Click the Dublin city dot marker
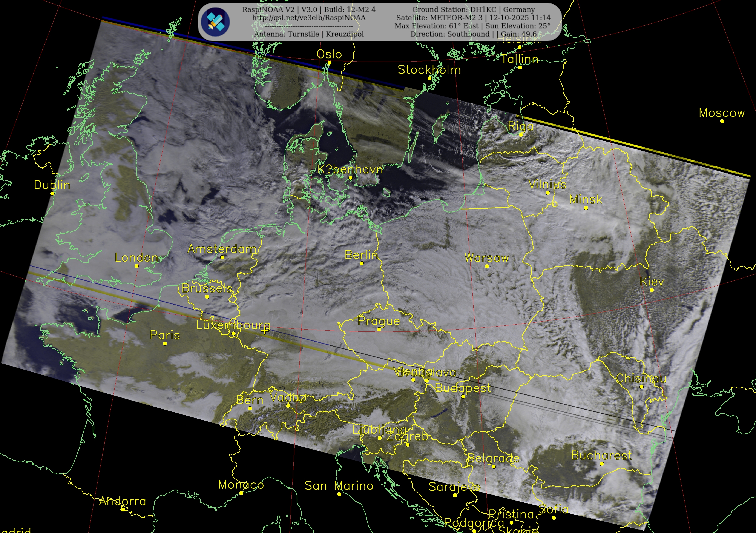Image resolution: width=756 pixels, height=533 pixels. point(52,193)
